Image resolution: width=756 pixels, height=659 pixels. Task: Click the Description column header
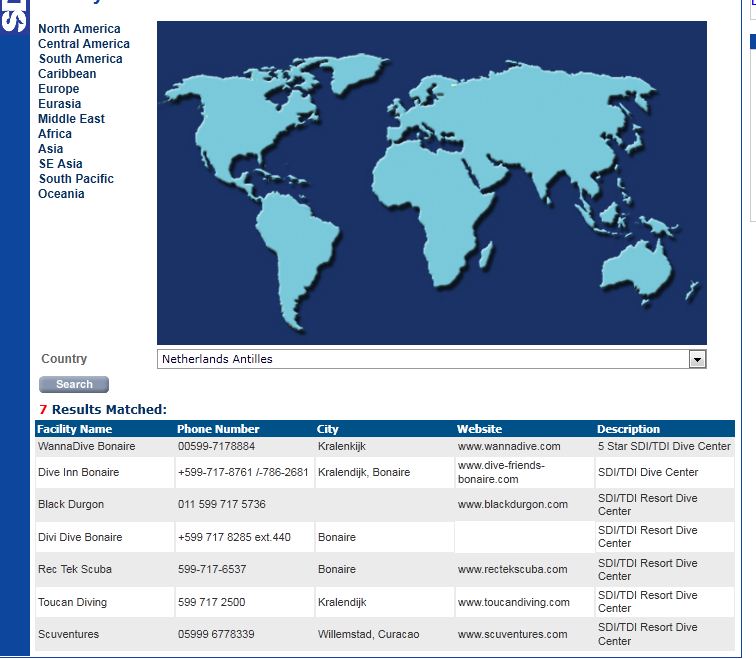coord(628,429)
